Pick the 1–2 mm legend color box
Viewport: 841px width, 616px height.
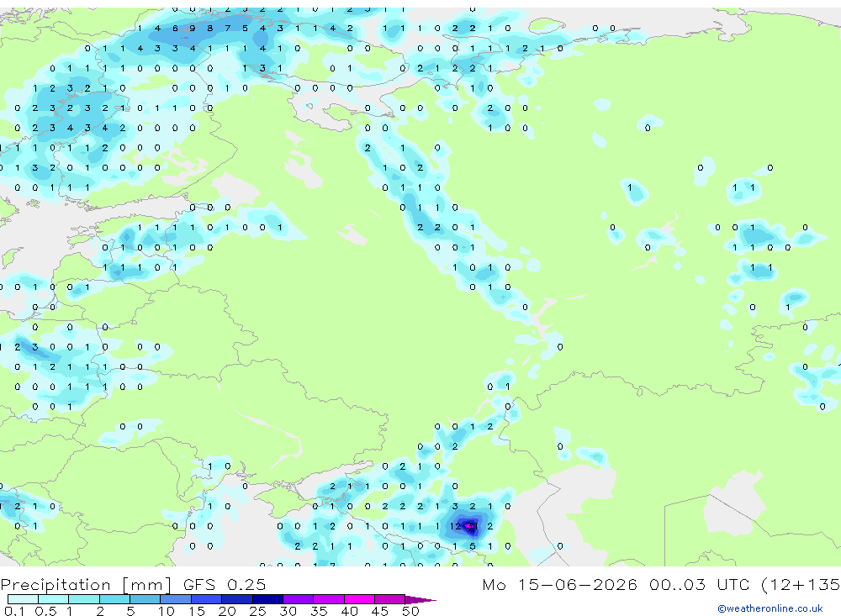83,599
